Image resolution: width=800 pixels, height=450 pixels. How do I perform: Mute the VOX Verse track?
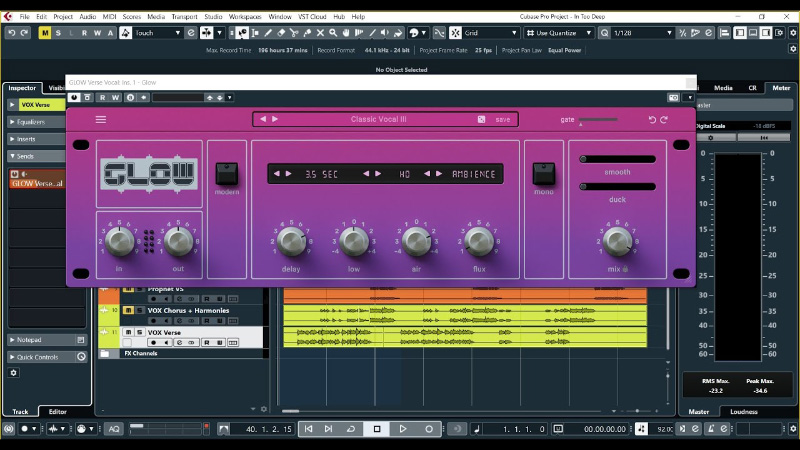(x=128, y=332)
